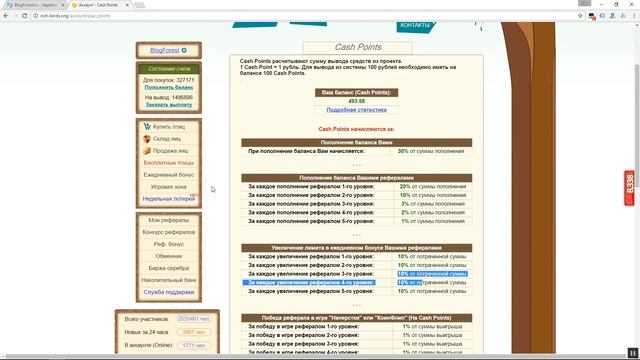Click the Cash Points page heading
640x360 pixels.
(x=358, y=47)
